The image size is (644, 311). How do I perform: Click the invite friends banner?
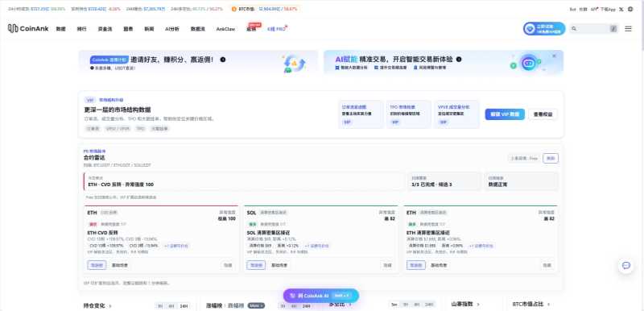click(198, 62)
